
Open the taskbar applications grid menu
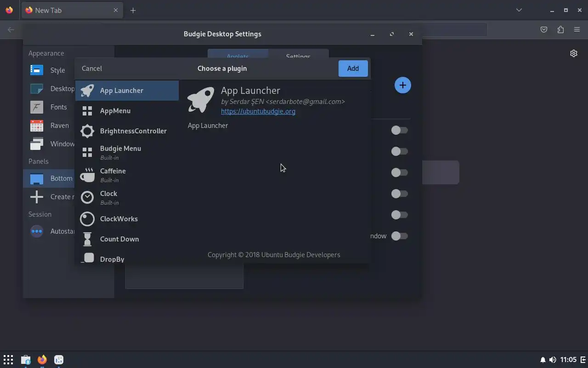click(x=8, y=360)
